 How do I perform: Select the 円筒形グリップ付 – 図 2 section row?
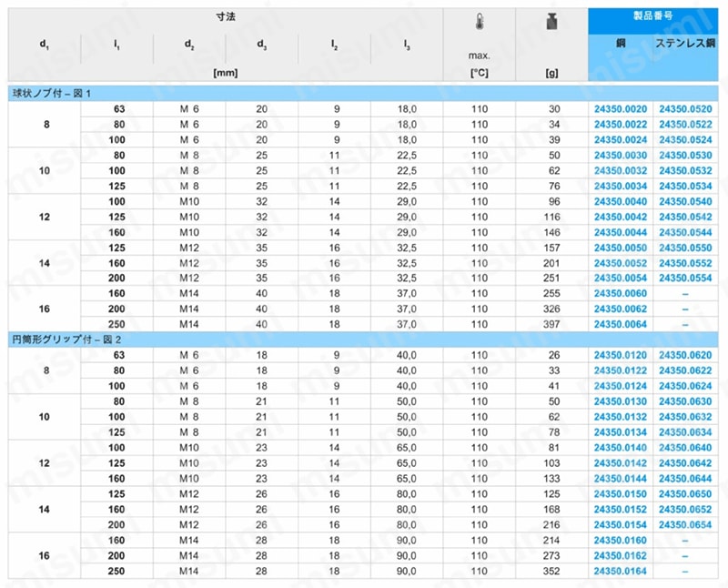[x=363, y=340]
